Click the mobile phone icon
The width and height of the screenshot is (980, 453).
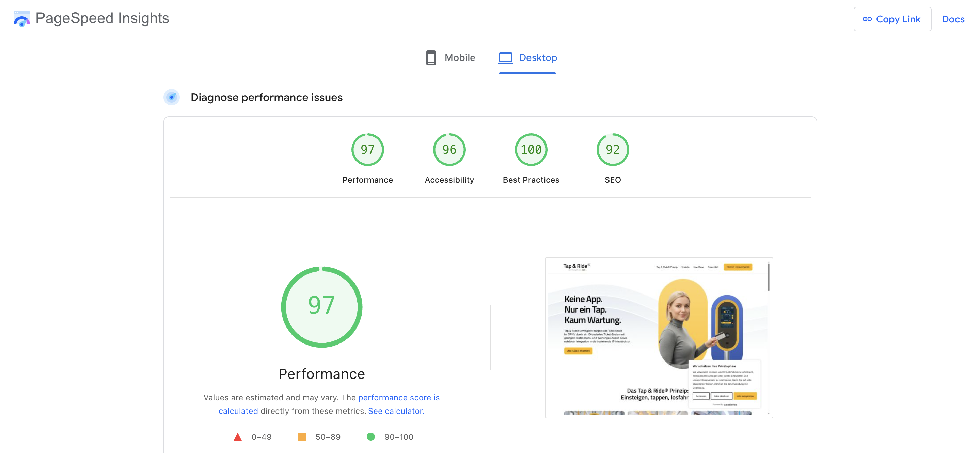(x=431, y=58)
